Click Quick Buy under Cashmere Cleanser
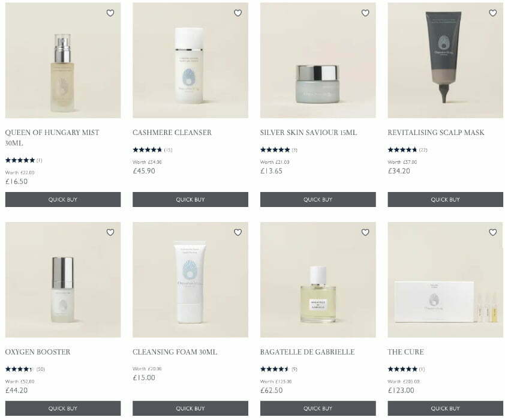Image resolution: width=505 pixels, height=420 pixels. 190,199
